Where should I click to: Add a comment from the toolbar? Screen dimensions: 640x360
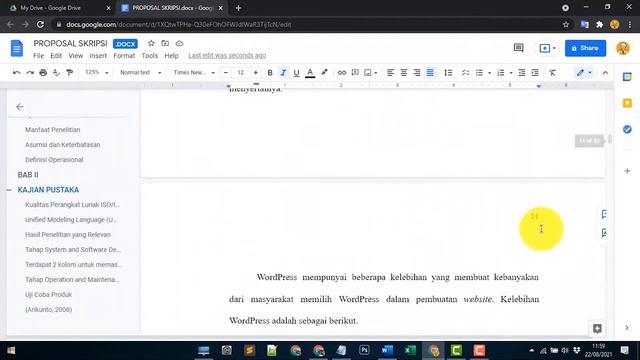point(355,73)
